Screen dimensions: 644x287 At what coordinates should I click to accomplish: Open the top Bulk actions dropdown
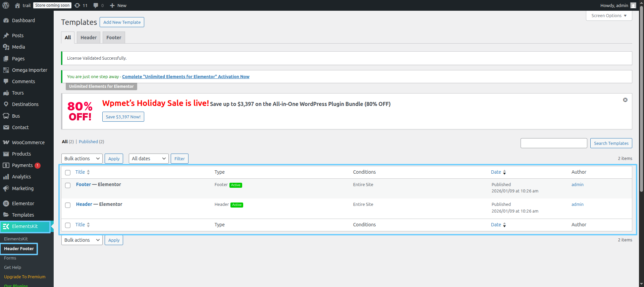(82, 159)
